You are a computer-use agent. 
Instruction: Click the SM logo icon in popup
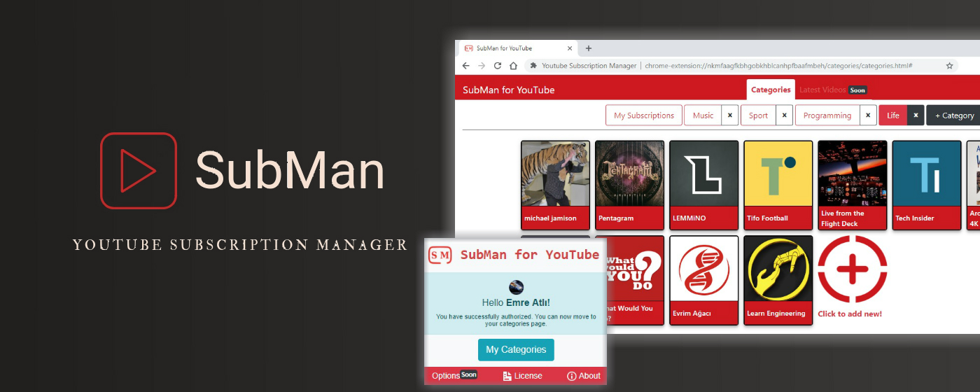point(440,255)
